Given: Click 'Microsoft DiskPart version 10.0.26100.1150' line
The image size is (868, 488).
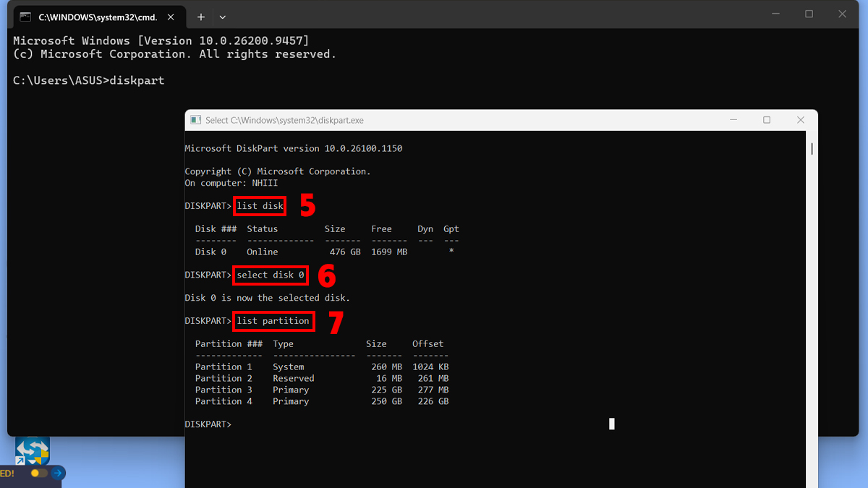Looking at the screenshot, I should [x=294, y=148].
